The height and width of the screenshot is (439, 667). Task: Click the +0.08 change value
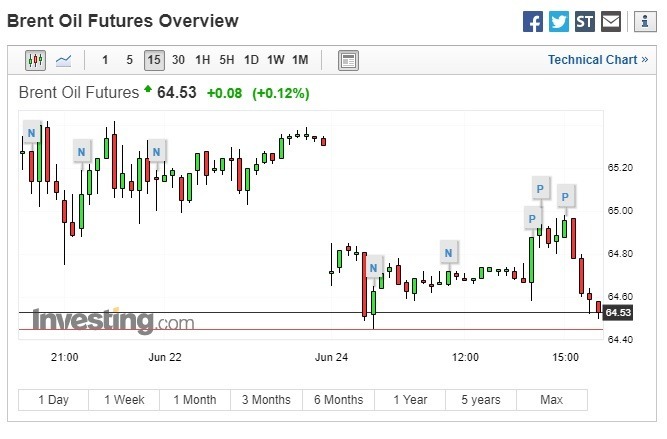(x=224, y=93)
